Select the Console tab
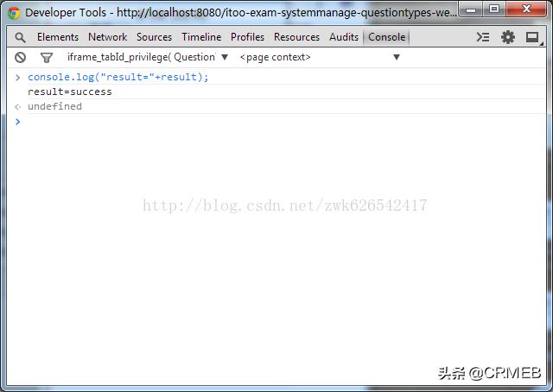The height and width of the screenshot is (392, 553). click(386, 37)
